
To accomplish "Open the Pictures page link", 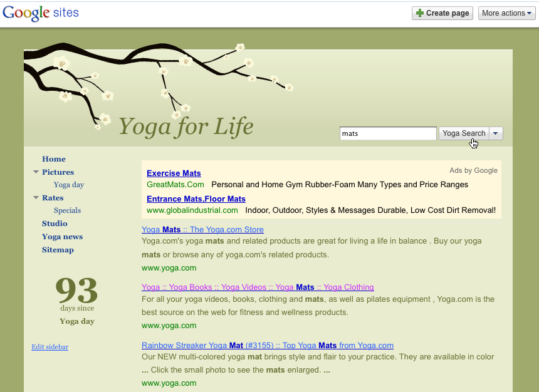I will (58, 172).
